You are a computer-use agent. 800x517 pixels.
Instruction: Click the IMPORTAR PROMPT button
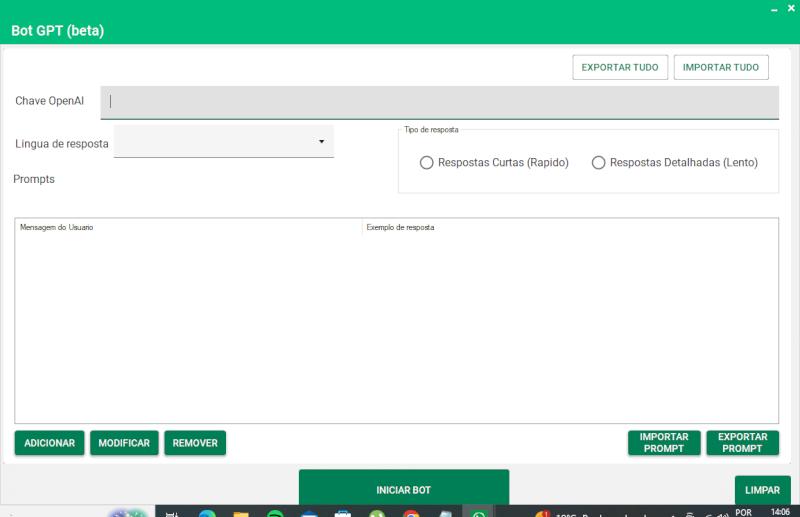[x=664, y=442]
